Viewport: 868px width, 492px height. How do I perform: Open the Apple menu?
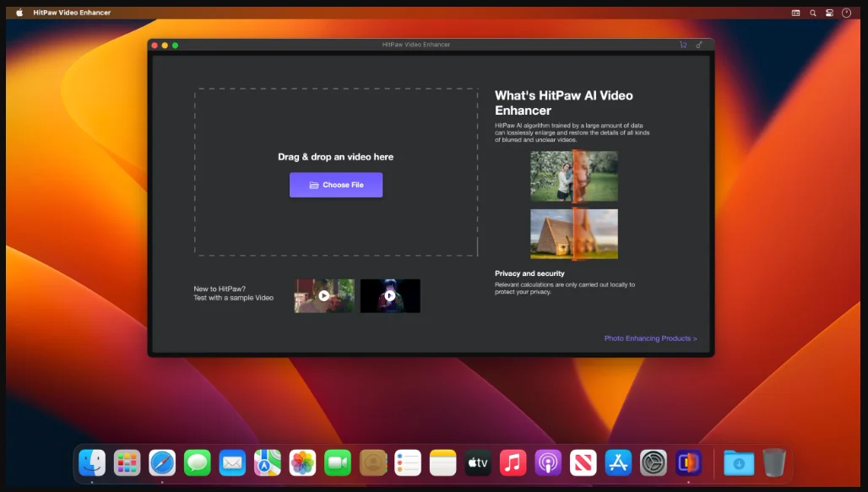tap(19, 12)
